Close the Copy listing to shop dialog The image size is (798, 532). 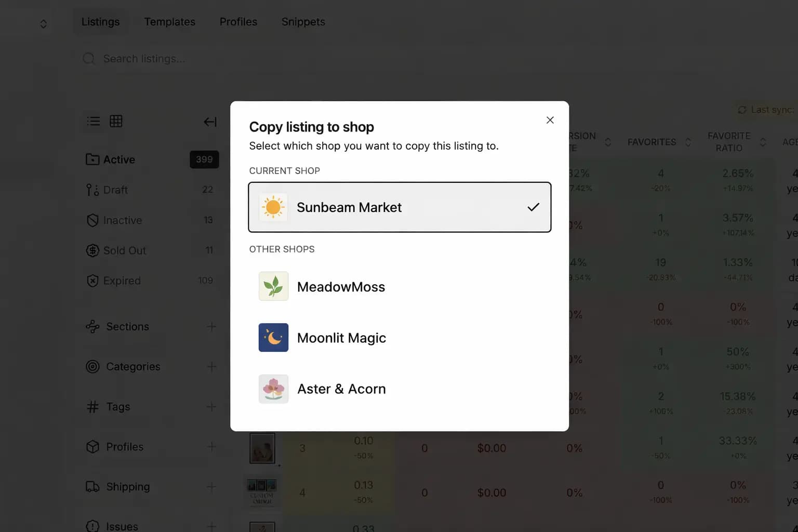point(550,120)
